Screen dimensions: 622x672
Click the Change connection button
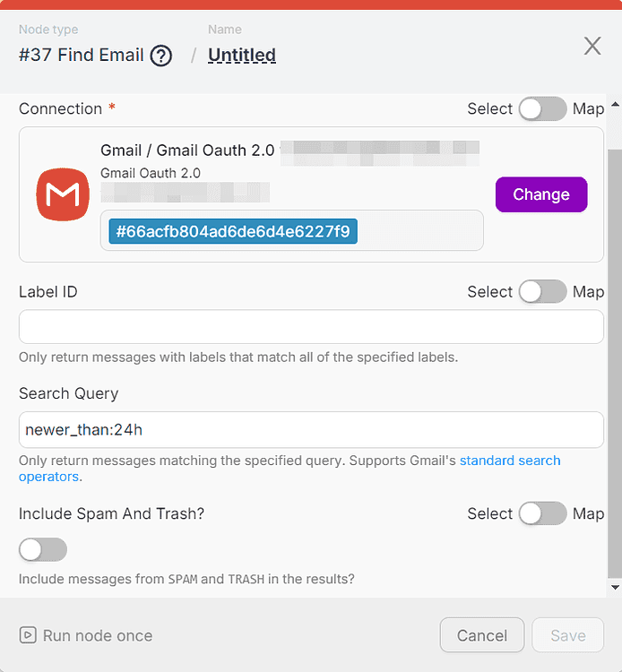point(541,194)
